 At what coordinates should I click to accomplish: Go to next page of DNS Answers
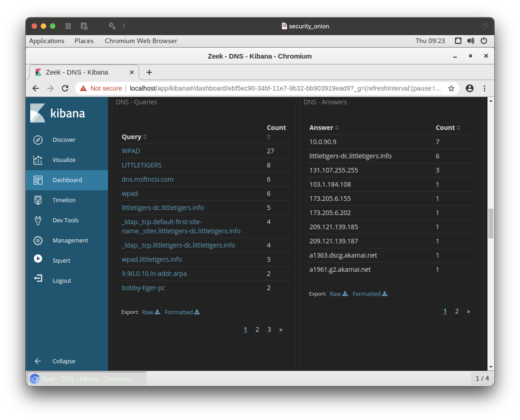coord(468,311)
